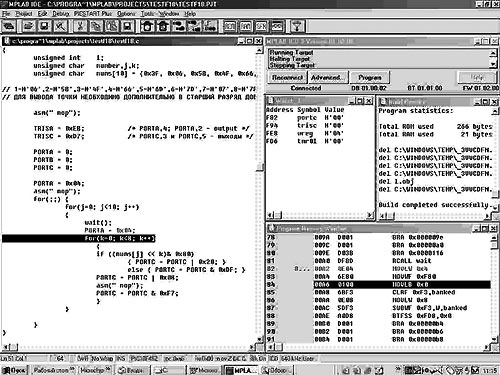Click up arrow of ICD status list

(493, 53)
